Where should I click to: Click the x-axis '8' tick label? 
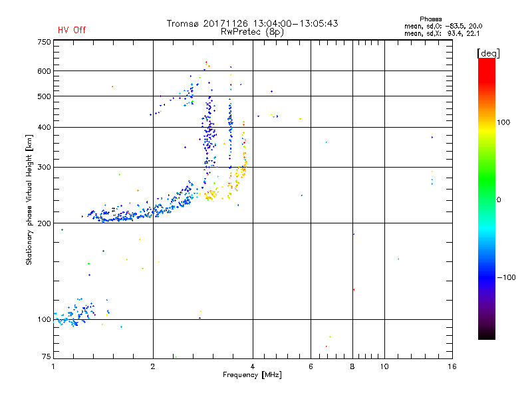coord(352,366)
